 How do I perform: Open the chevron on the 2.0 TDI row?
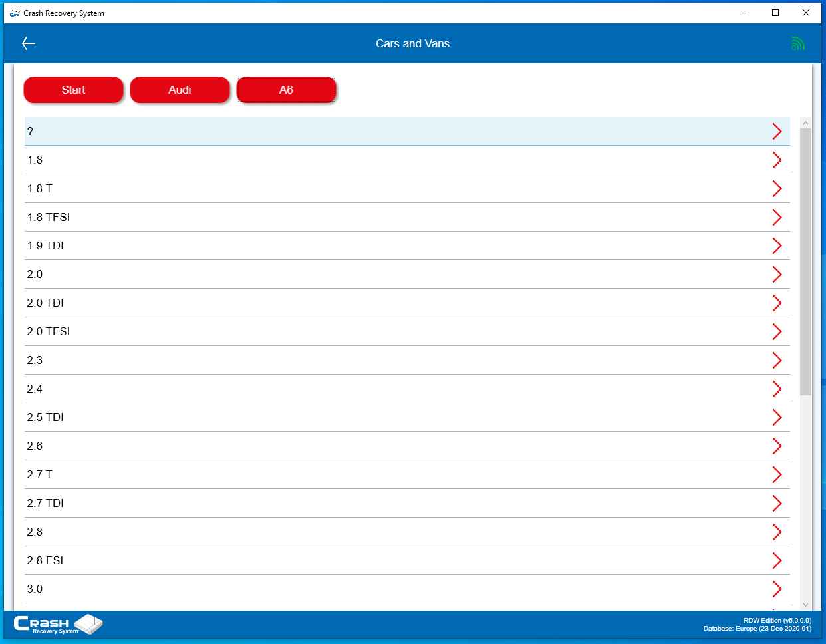tap(777, 303)
